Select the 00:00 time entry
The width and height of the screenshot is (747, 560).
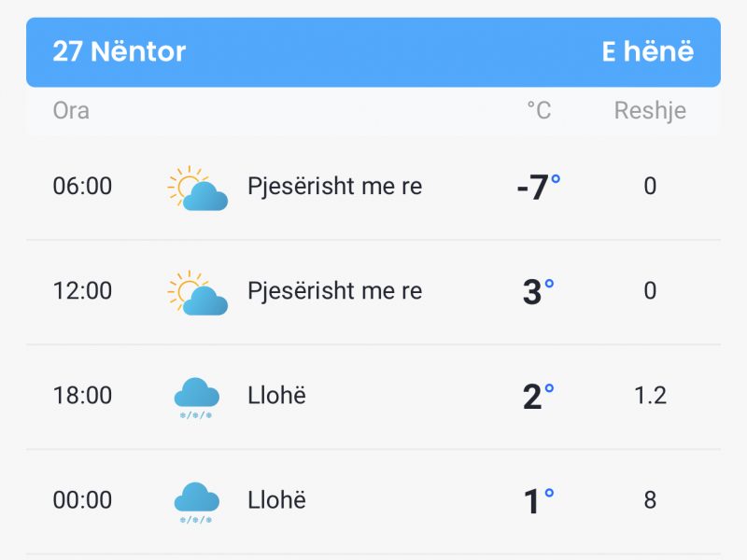[82, 500]
